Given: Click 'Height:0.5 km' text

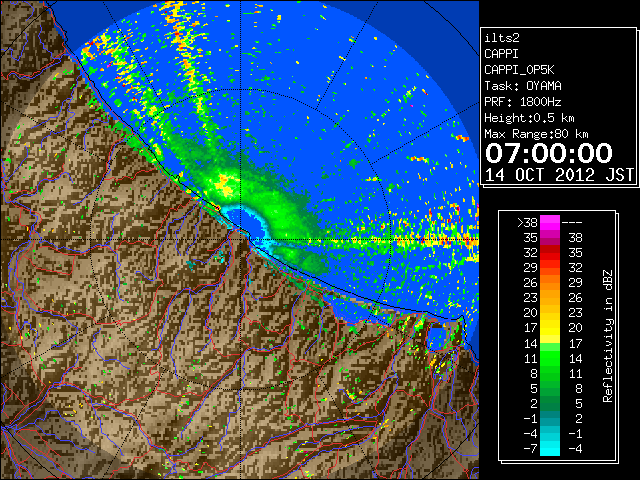Looking at the screenshot, I should pyautogui.click(x=529, y=118).
